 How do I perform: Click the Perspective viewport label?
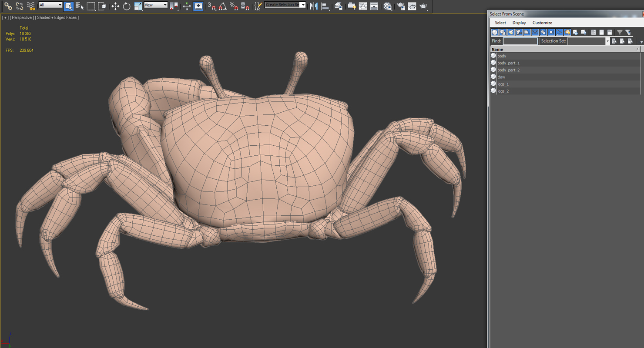[x=22, y=17]
